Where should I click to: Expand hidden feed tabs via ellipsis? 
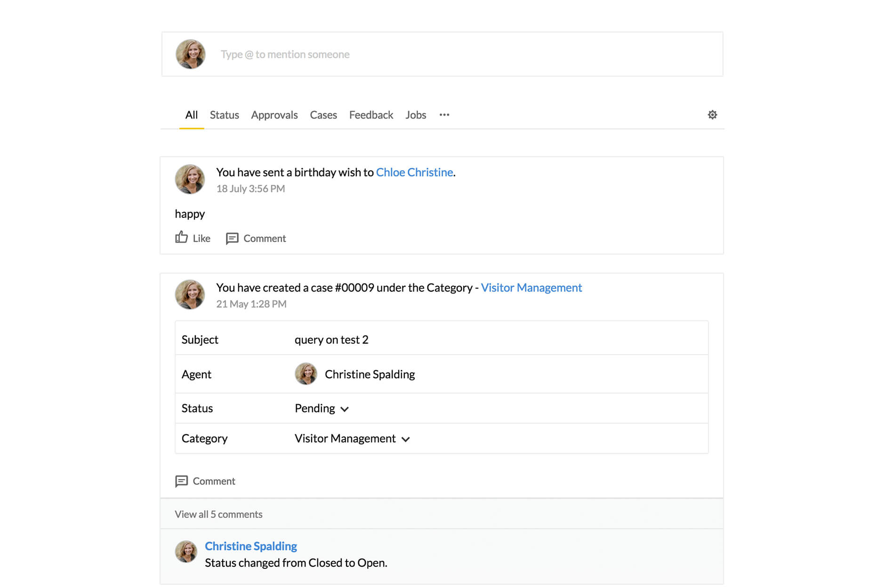pos(444,115)
